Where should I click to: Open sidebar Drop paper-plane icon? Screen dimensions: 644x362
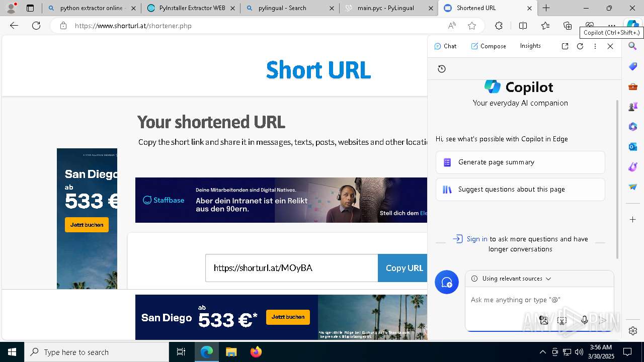click(x=633, y=187)
